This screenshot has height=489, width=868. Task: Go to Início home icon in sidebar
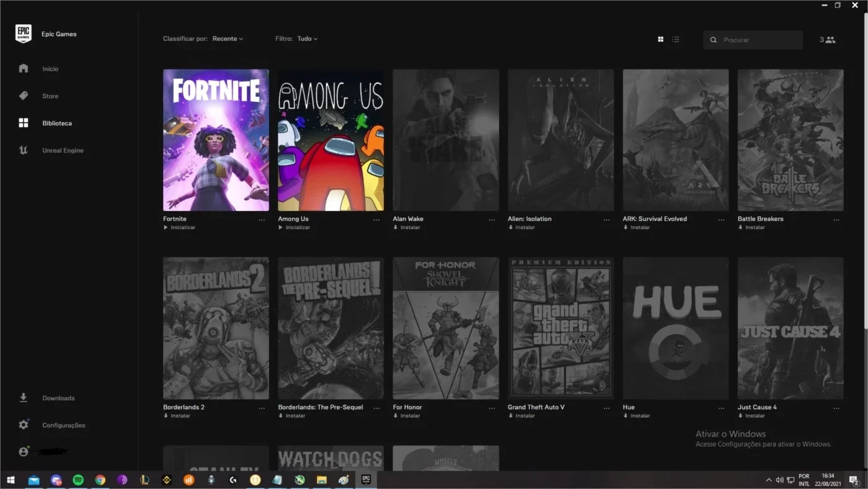(x=24, y=68)
